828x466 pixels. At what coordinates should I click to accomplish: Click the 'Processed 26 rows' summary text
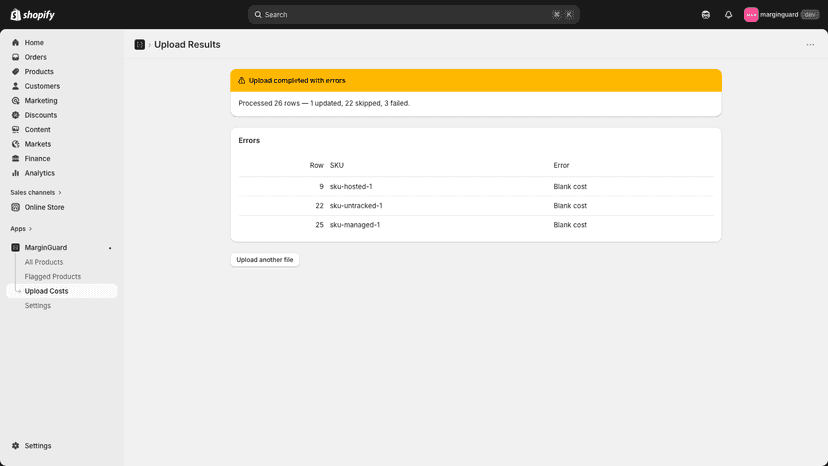[x=324, y=104]
